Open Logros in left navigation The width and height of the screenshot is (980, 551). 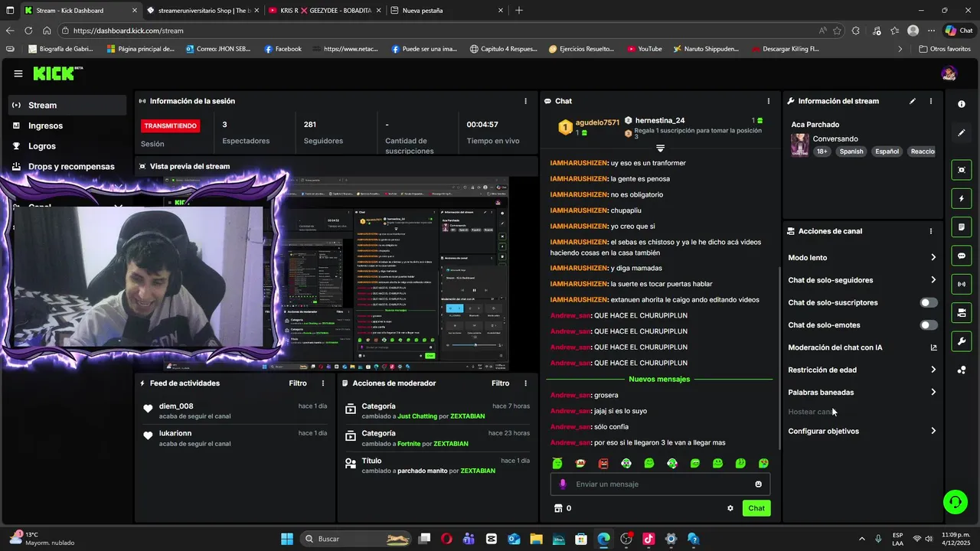click(x=67, y=146)
